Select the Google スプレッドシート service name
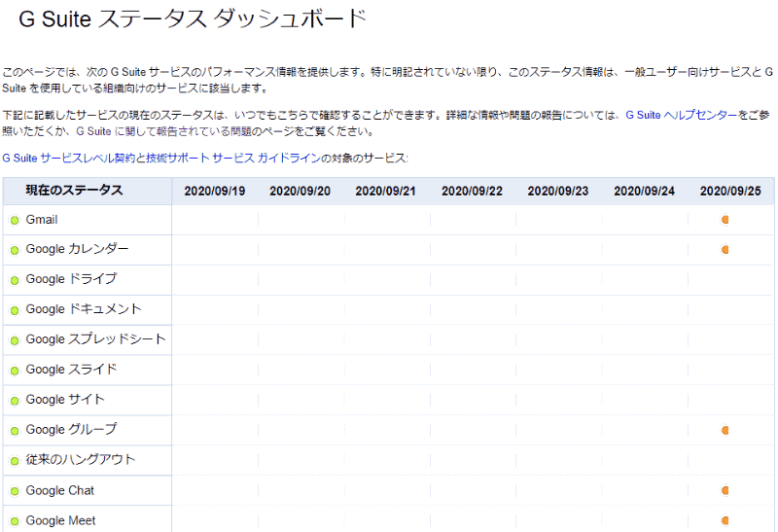778x532 pixels. (95, 339)
